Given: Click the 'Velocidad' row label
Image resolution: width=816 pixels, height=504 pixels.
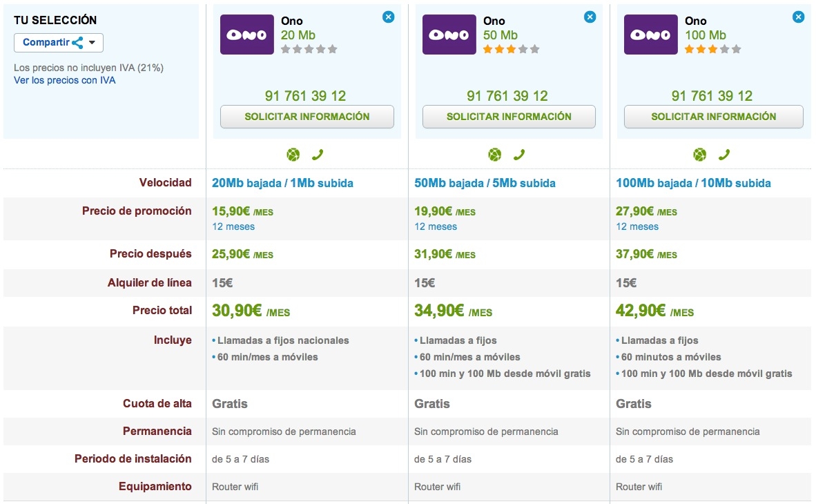Looking at the screenshot, I should click(x=165, y=183).
